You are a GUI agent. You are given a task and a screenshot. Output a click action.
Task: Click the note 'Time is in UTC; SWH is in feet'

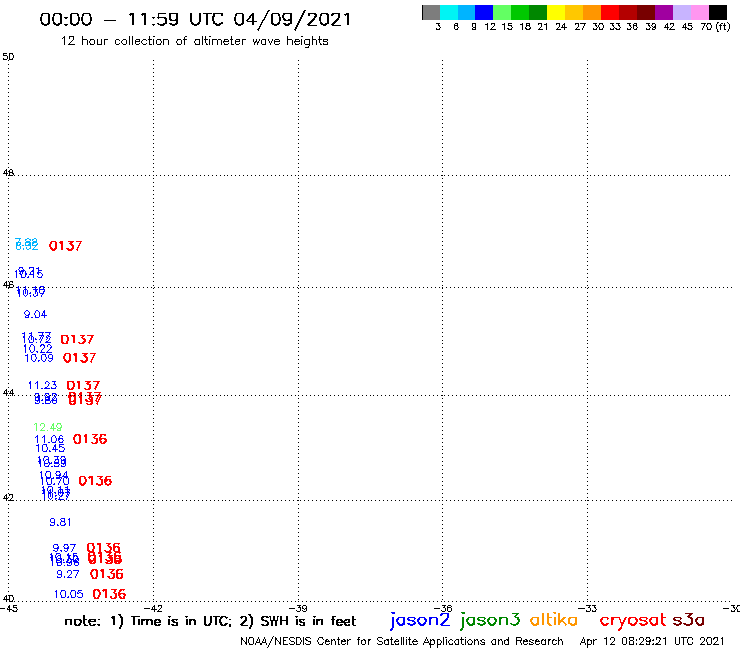(210, 621)
